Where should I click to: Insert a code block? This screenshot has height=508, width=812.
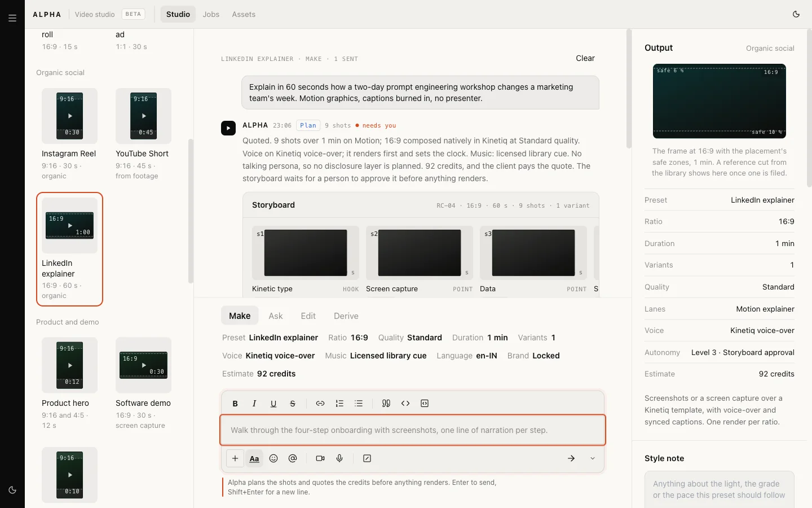pyautogui.click(x=425, y=404)
